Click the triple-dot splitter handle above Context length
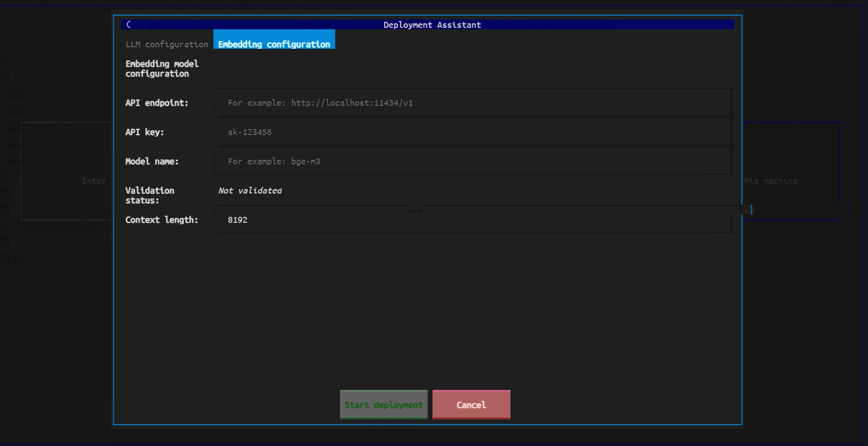 pyautogui.click(x=414, y=210)
